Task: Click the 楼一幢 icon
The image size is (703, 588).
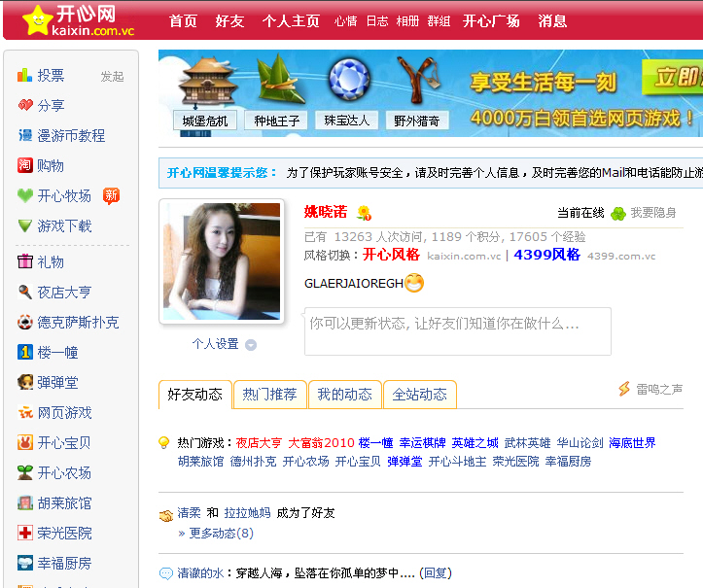Action: tap(25, 352)
